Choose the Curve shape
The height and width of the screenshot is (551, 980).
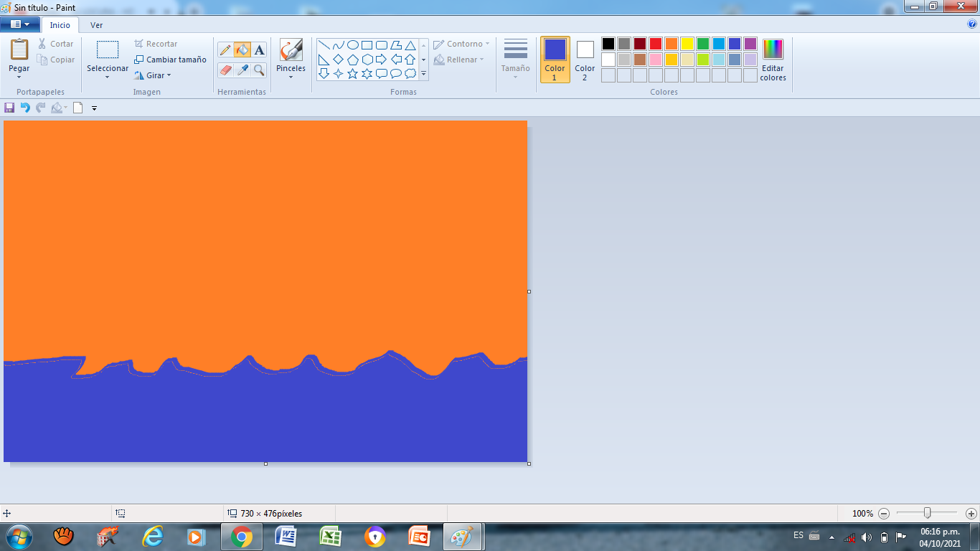coord(339,44)
